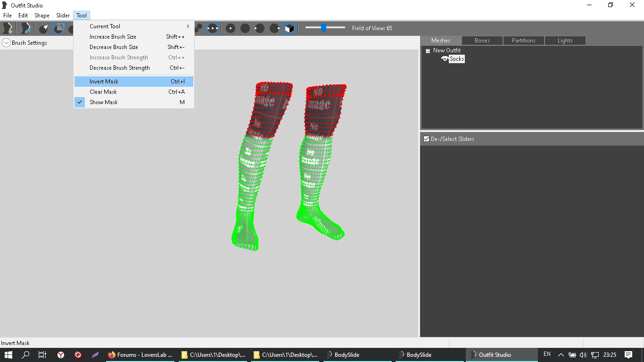Viewport: 644px width, 362px height.
Task: Switch to the Lights tab
Action: coord(565,41)
